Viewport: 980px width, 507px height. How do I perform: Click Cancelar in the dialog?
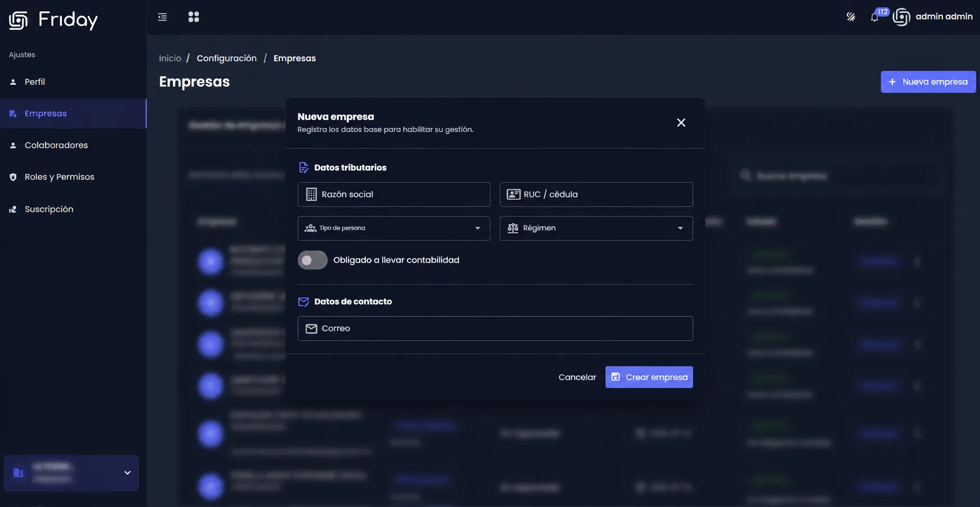pos(577,377)
